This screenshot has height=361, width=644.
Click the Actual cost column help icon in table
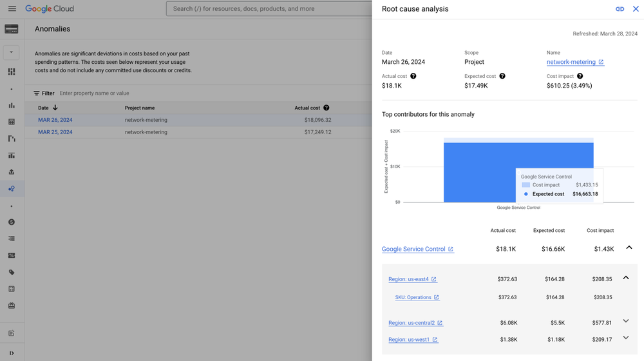click(x=326, y=108)
